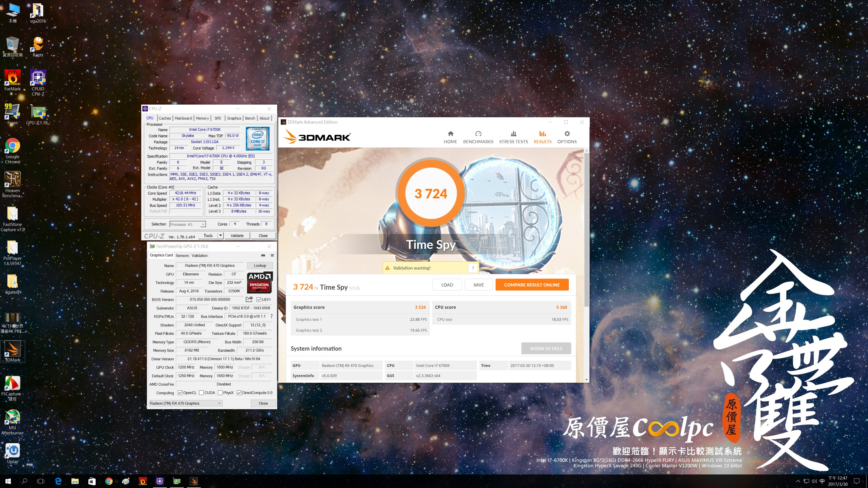868x488 pixels.
Task: Click the volume speaker tray icon
Action: pos(814,481)
